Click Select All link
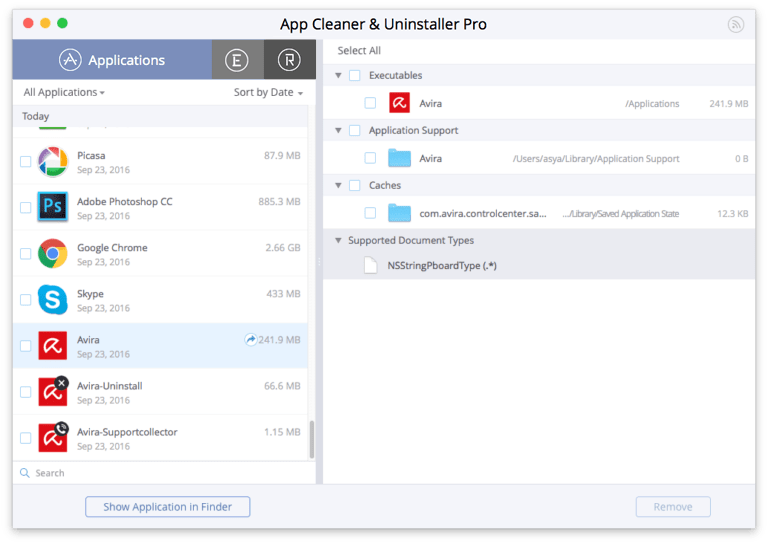This screenshot has height=544, width=768. pyautogui.click(x=359, y=50)
